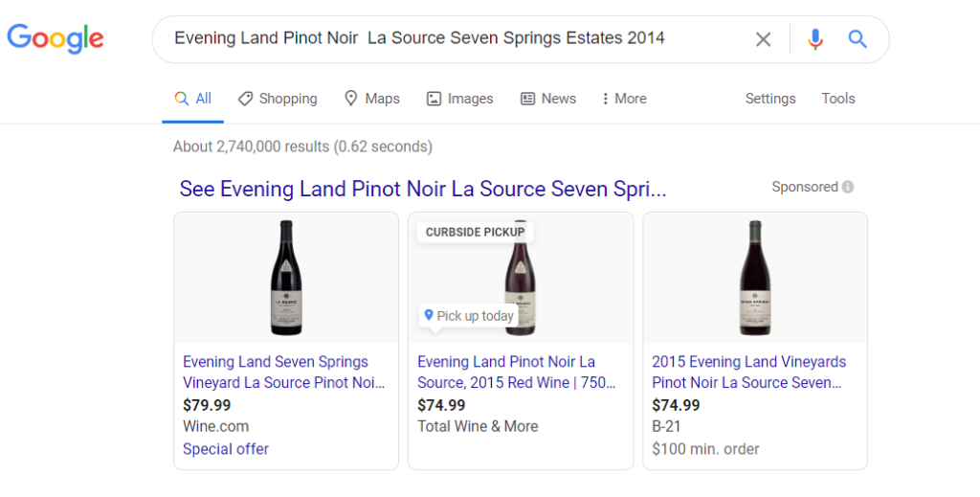Open the Tools options
The width and height of the screenshot is (980, 497).
pos(838,99)
